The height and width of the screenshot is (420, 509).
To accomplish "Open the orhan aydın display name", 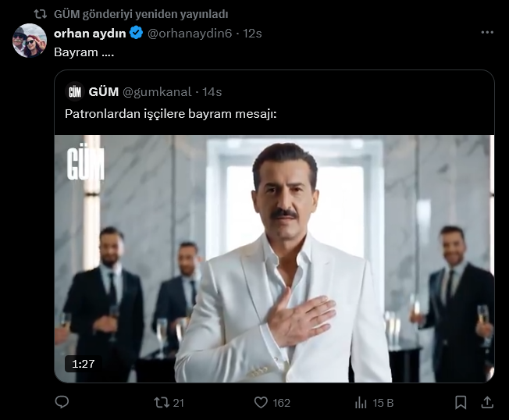I will pos(90,33).
